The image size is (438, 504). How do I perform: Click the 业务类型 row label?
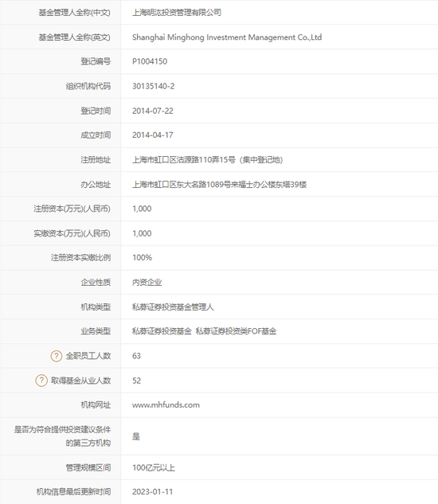[96, 331]
